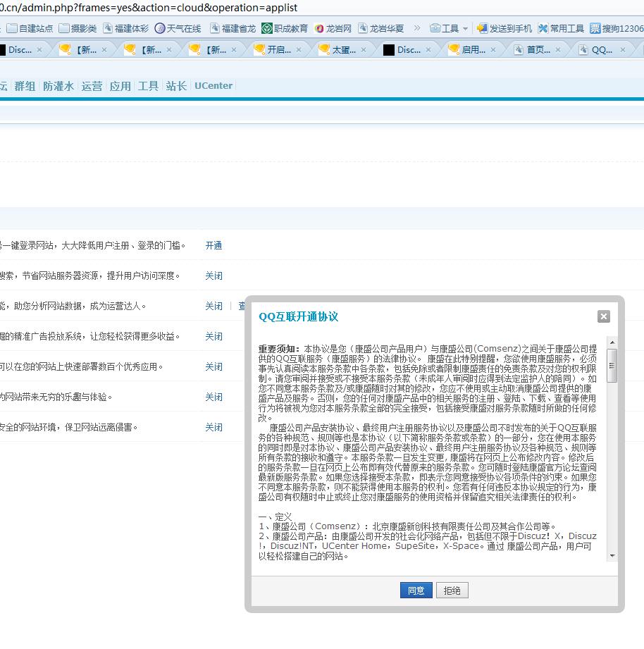Image resolution: width=644 pixels, height=649 pixels.
Task: Show hidden bookmarks with the » chevron
Action: click(x=417, y=28)
